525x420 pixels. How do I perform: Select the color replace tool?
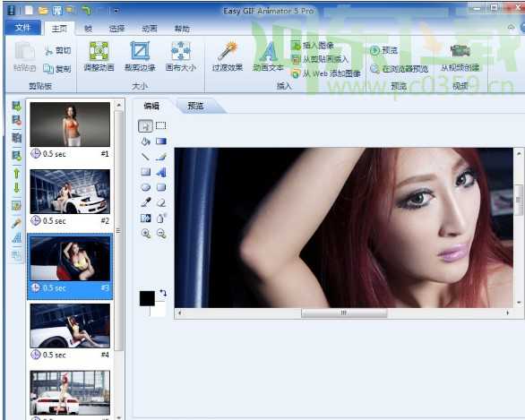pos(145,219)
